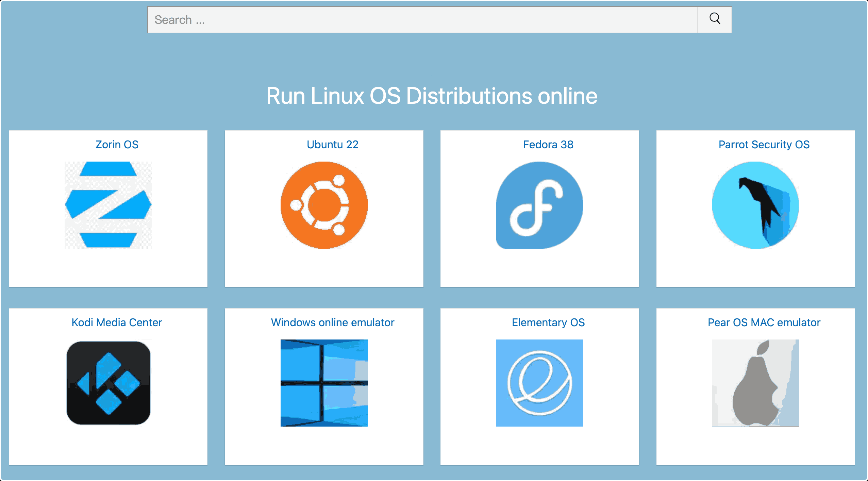
Task: Open Pear OS MAC emulator link
Action: tap(764, 322)
